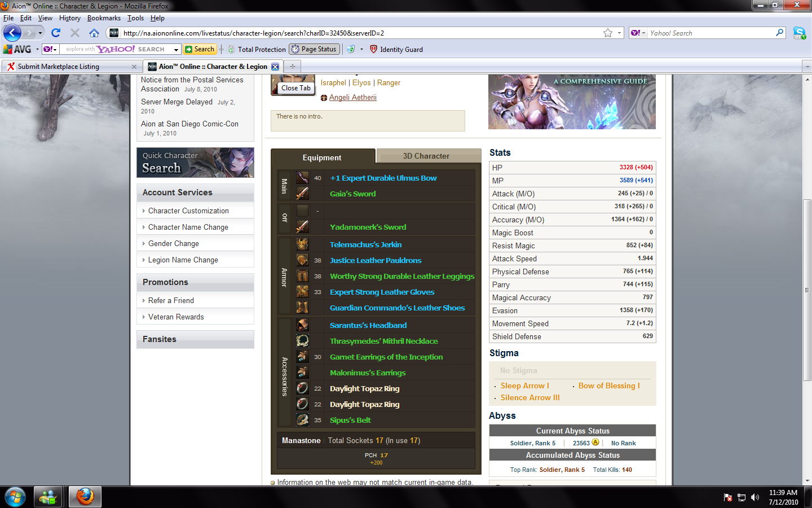Click the AVG toolbar logo
The image size is (812, 508).
[17, 49]
